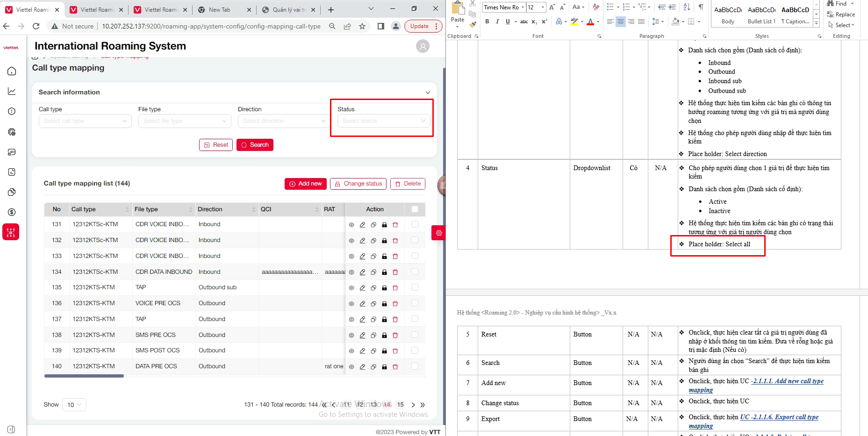Click the Bold formatting icon in Word

(487, 21)
